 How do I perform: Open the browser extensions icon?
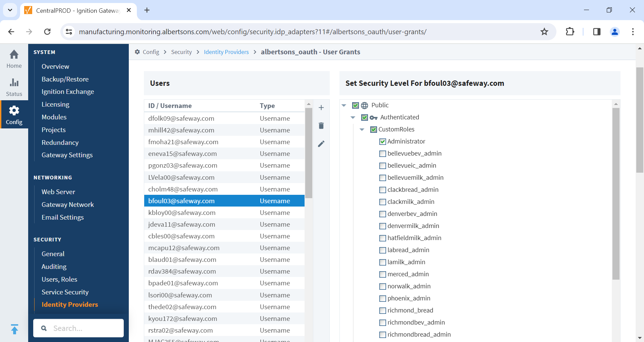click(x=570, y=32)
